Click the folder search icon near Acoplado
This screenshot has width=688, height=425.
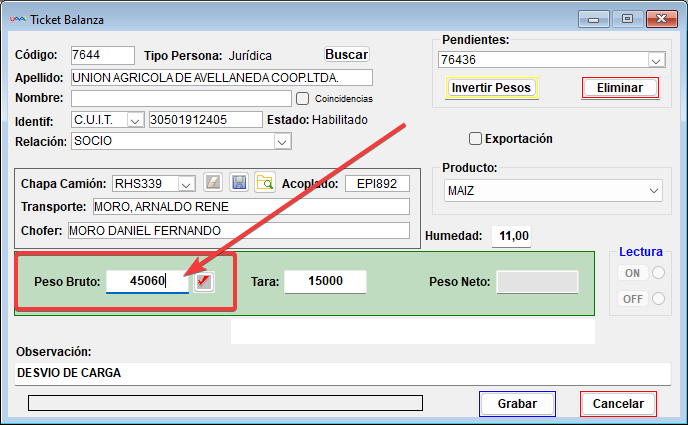pyautogui.click(x=265, y=182)
